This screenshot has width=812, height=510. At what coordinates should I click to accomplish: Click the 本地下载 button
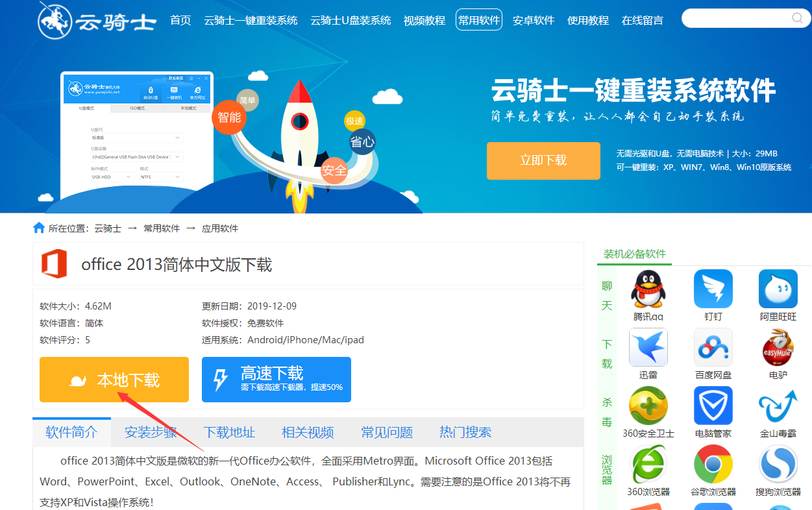114,380
